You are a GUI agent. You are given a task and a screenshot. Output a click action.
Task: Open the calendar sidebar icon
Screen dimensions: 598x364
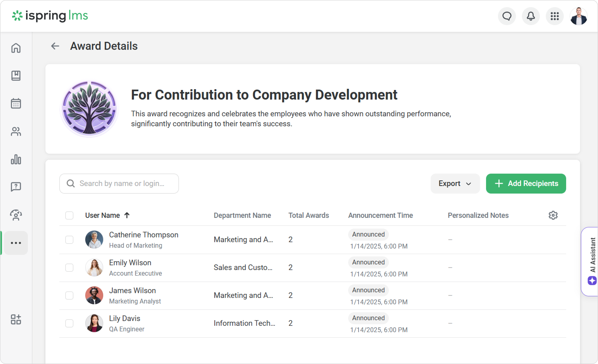(16, 104)
